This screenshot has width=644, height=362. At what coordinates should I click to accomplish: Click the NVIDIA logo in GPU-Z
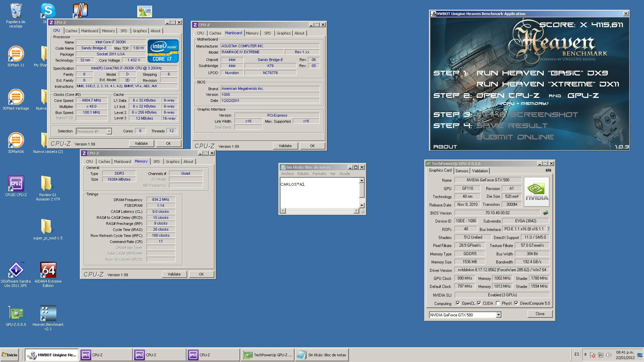point(537,192)
